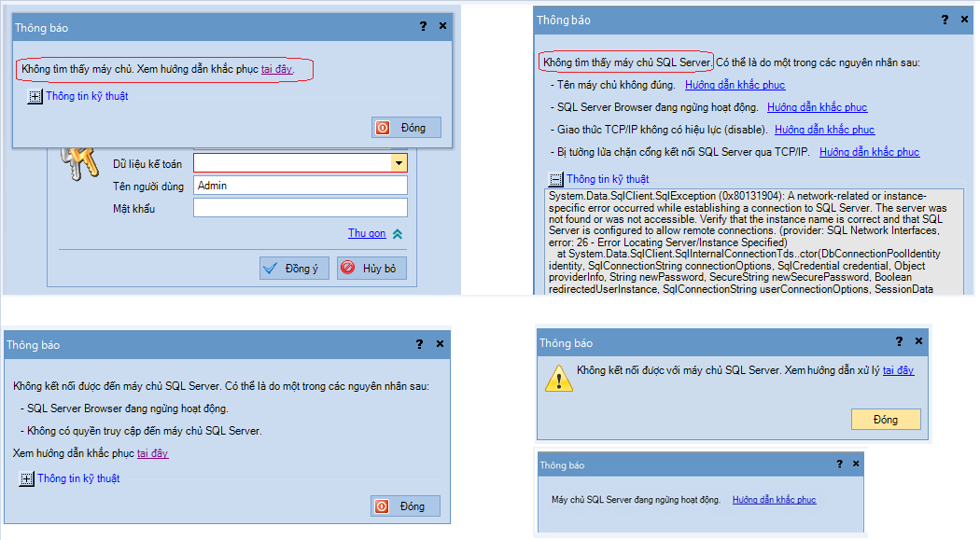Open 'tại đây' link after 'Xem hướng dẫn xử lý'
The width and height of the screenshot is (980, 540).
pyautogui.click(x=898, y=371)
